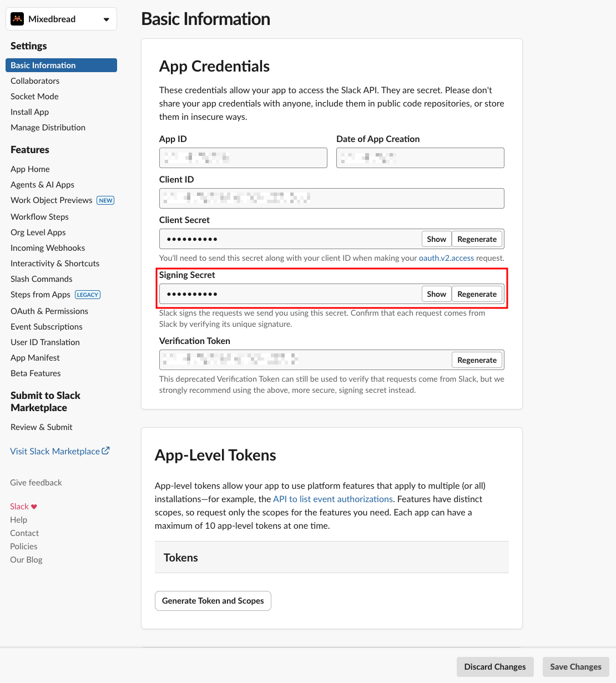Viewport: 616px width, 683px height.
Task: Open Socket Mode settings
Action: [34, 97]
